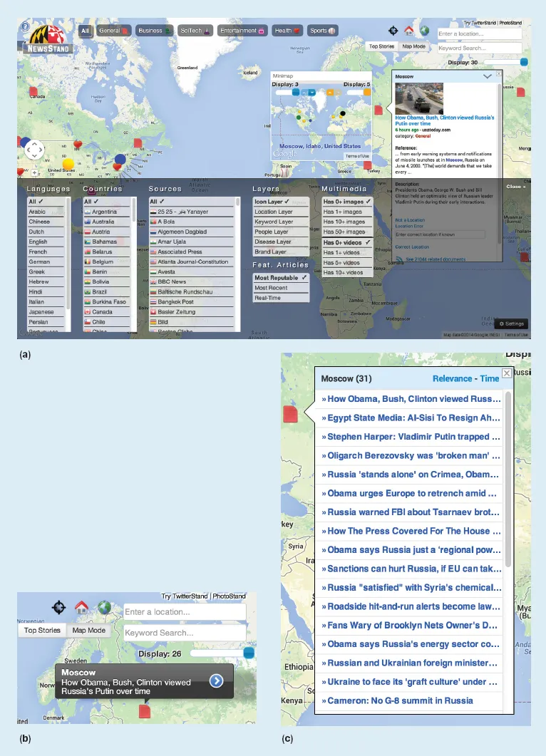Enable Location Layer in the Layers list
This screenshot has height=756, width=546.
(281, 212)
